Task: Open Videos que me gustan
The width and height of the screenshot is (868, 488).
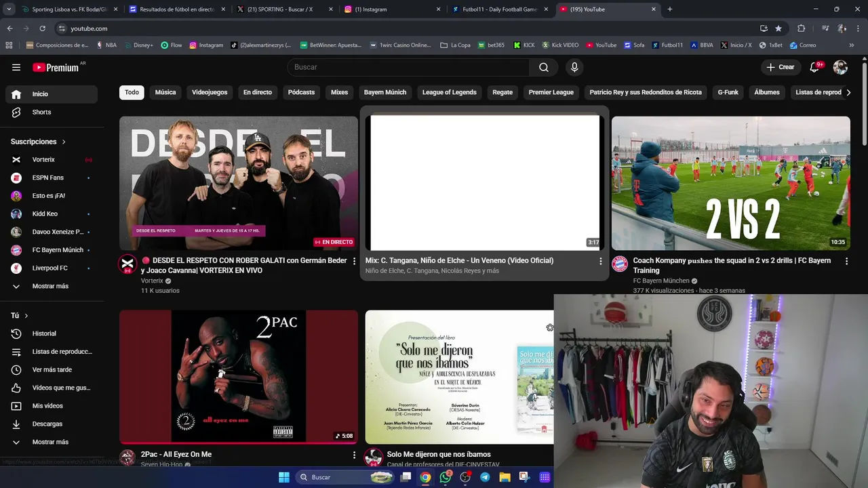Action: click(52, 388)
